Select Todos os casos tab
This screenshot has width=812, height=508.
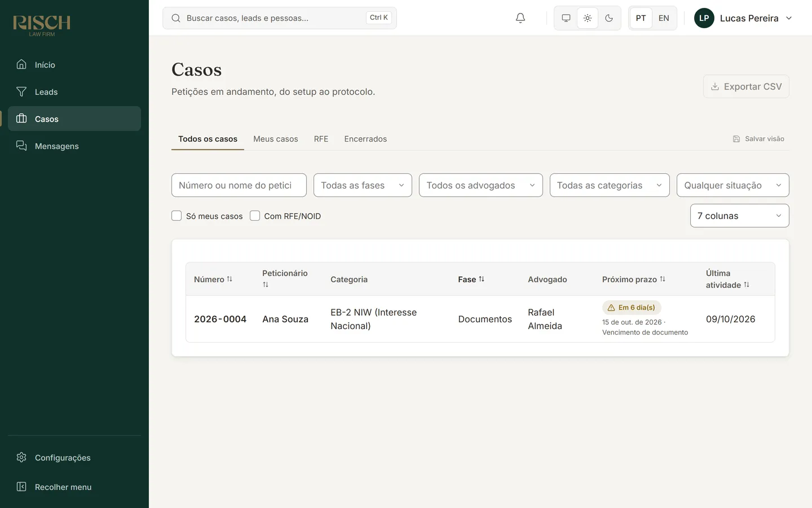tap(208, 139)
